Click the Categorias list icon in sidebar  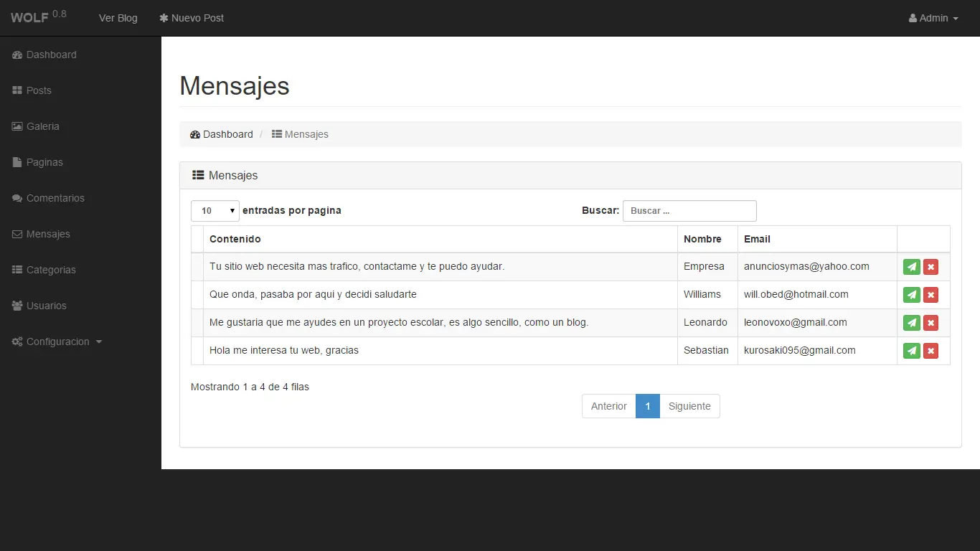click(x=17, y=270)
